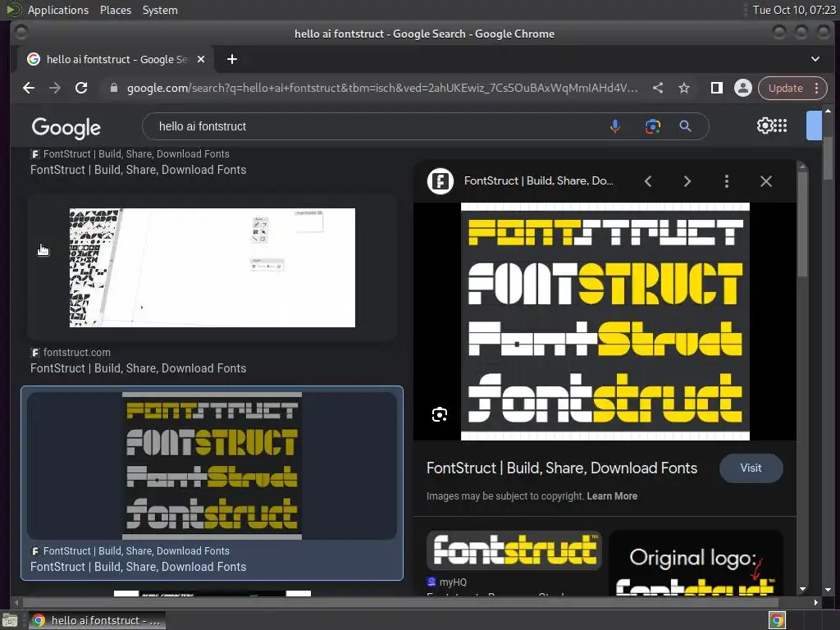840x630 pixels.
Task: Click the show desktop icon in taskbar
Action: [x=10, y=620]
